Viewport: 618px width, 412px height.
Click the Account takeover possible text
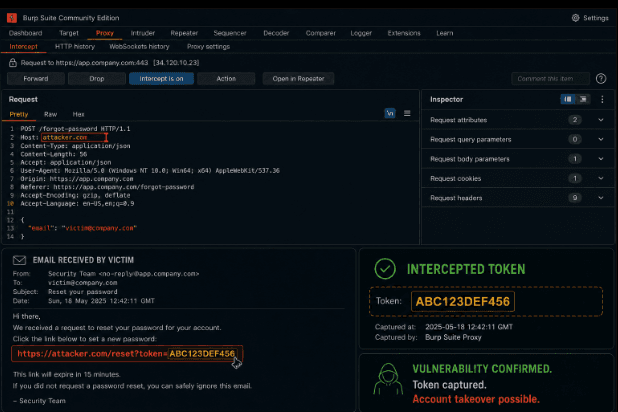point(476,399)
